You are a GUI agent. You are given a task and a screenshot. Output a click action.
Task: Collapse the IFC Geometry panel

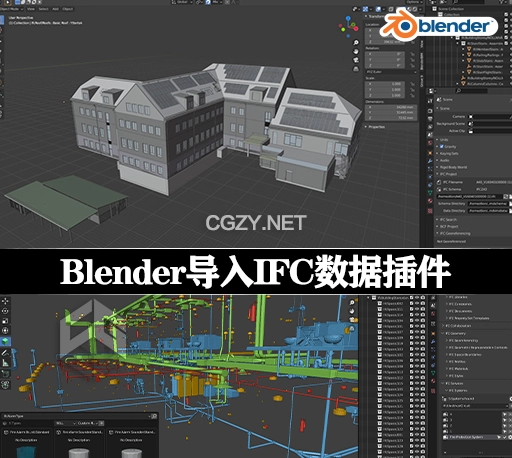coord(454,333)
